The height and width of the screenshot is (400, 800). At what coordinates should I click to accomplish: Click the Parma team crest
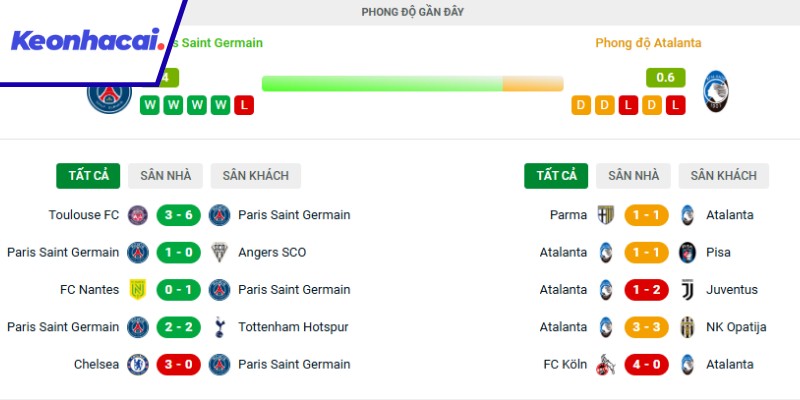(605, 215)
